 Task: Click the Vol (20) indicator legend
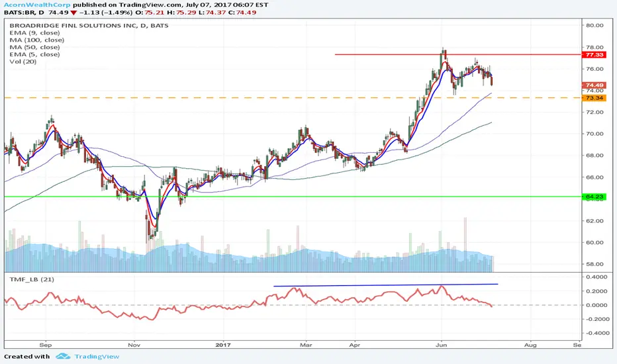23,62
